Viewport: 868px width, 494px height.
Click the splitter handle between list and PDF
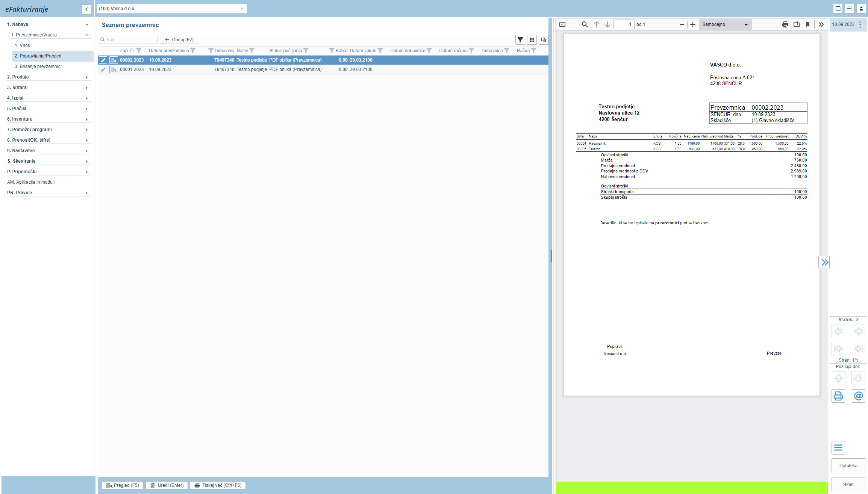[550, 256]
